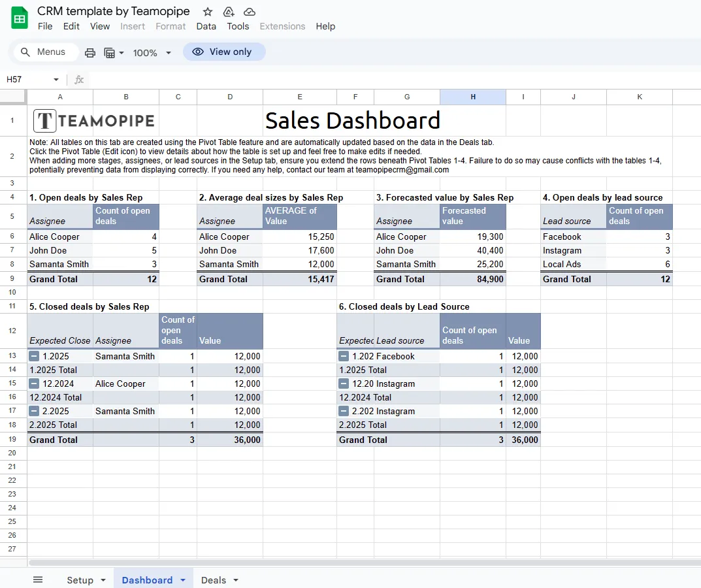
Task: Open the File menu
Action: pyautogui.click(x=45, y=26)
